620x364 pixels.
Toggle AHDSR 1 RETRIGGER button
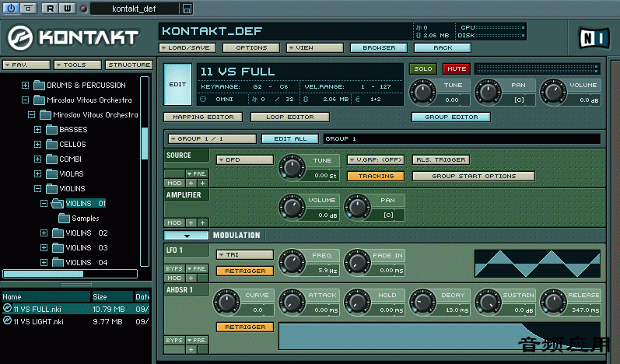pyautogui.click(x=245, y=327)
